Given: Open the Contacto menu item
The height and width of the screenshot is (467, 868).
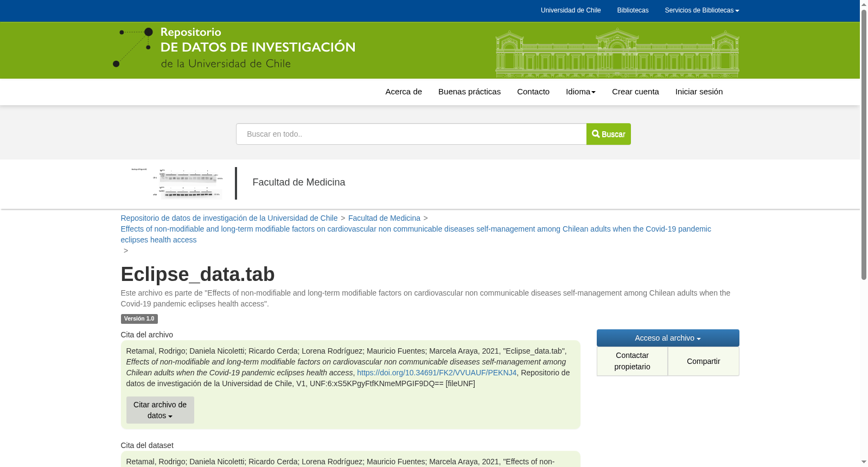Looking at the screenshot, I should pyautogui.click(x=533, y=92).
